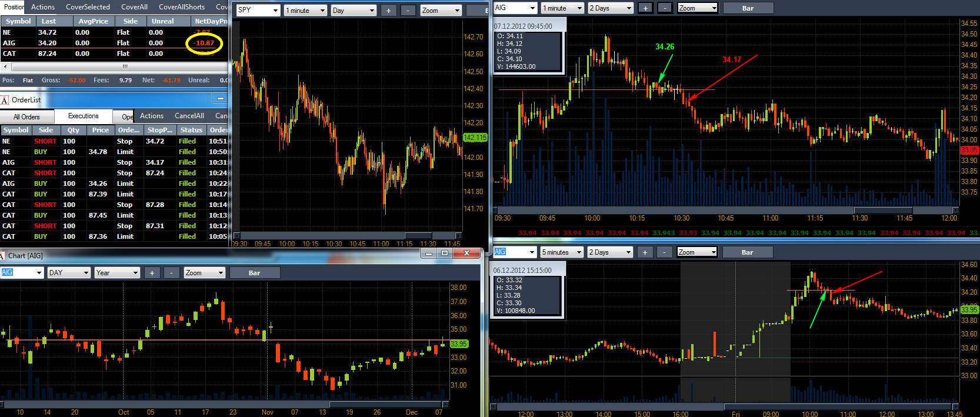This screenshot has width=980, height=417.
Task: Click CoverAllShorts in positions menu
Action: [182, 7]
